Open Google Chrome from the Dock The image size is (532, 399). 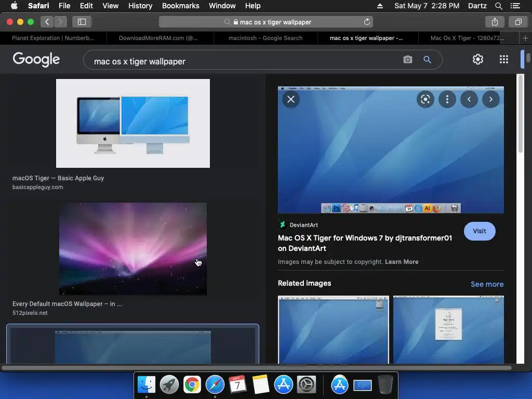[x=192, y=385]
